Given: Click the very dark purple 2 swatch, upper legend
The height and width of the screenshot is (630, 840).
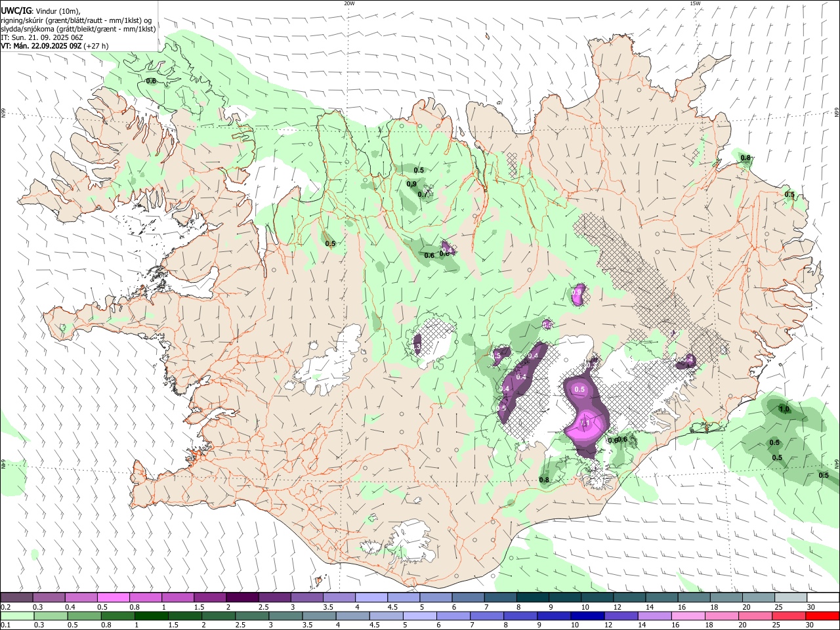Looking at the screenshot, I should [x=242, y=598].
